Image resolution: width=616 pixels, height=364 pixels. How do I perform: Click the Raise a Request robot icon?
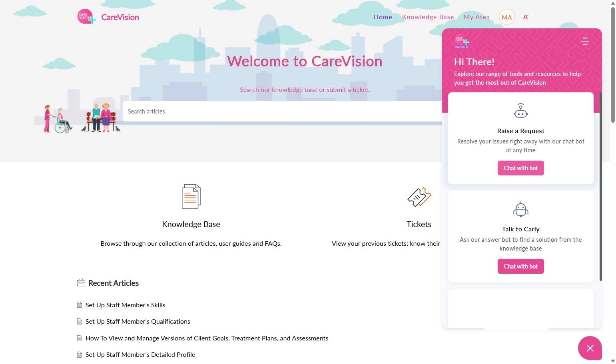520,111
